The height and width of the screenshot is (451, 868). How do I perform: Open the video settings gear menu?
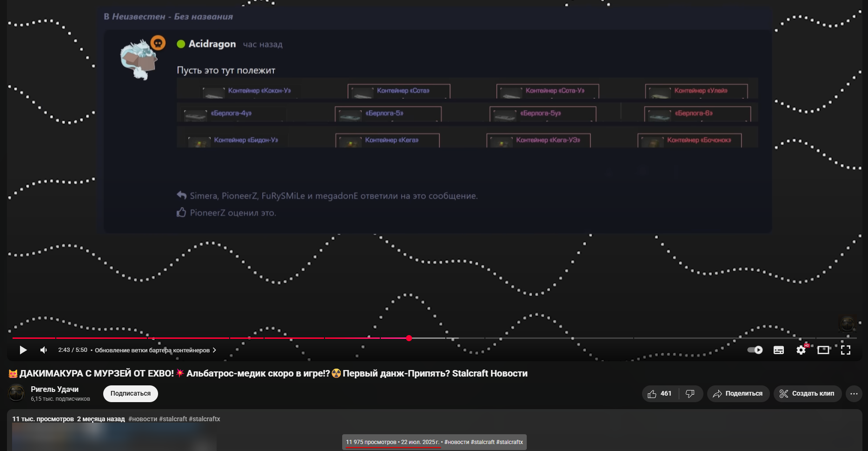[x=801, y=350]
